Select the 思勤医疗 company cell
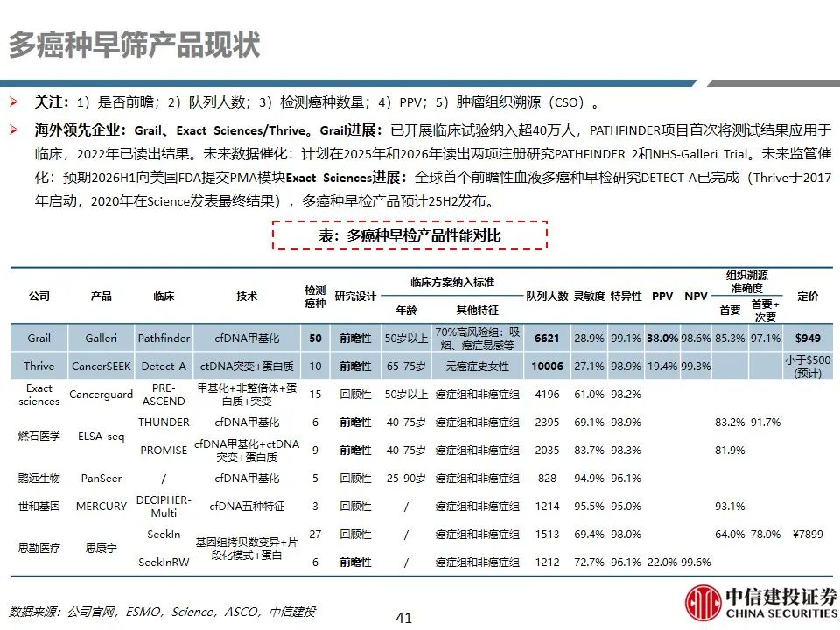This screenshot has width=840, height=630. pyautogui.click(x=39, y=548)
